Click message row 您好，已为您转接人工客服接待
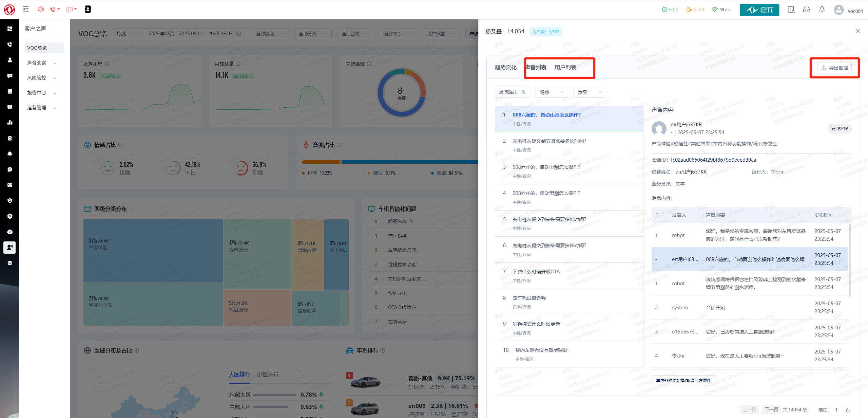868x418 pixels. tap(750, 331)
